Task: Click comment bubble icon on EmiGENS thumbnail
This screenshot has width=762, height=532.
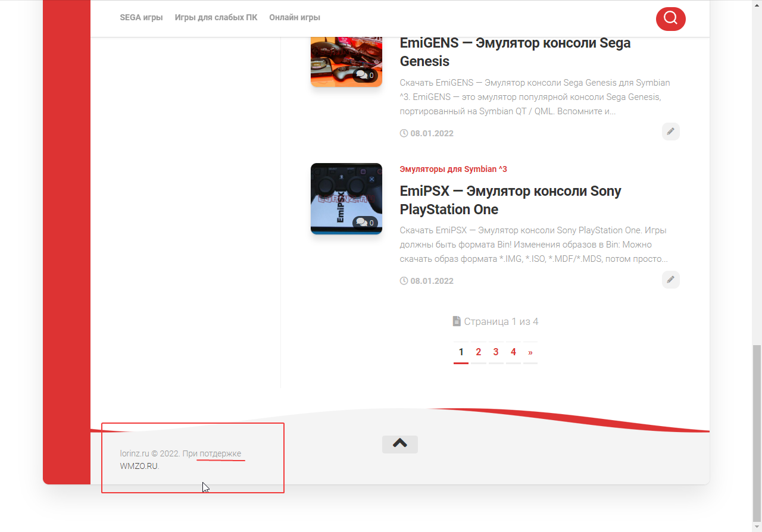Action: [361, 75]
